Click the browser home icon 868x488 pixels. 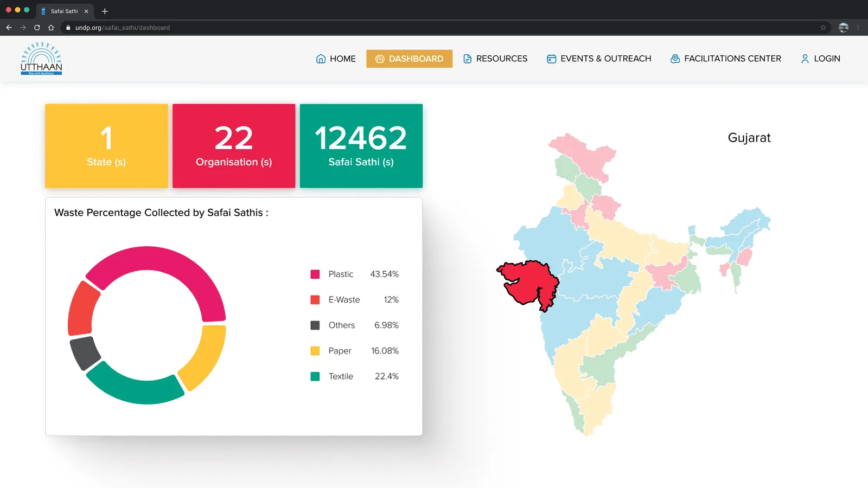pos(51,28)
